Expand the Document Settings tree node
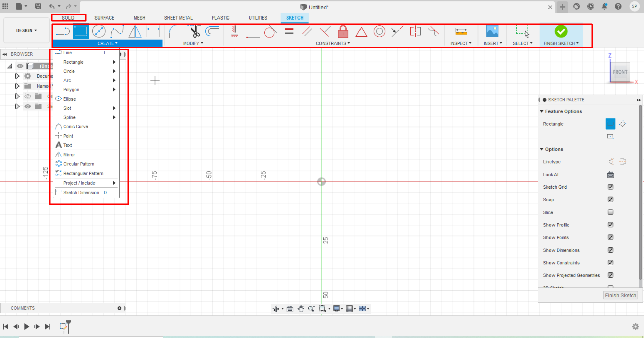Screen dimensions: 644x338 (17, 76)
